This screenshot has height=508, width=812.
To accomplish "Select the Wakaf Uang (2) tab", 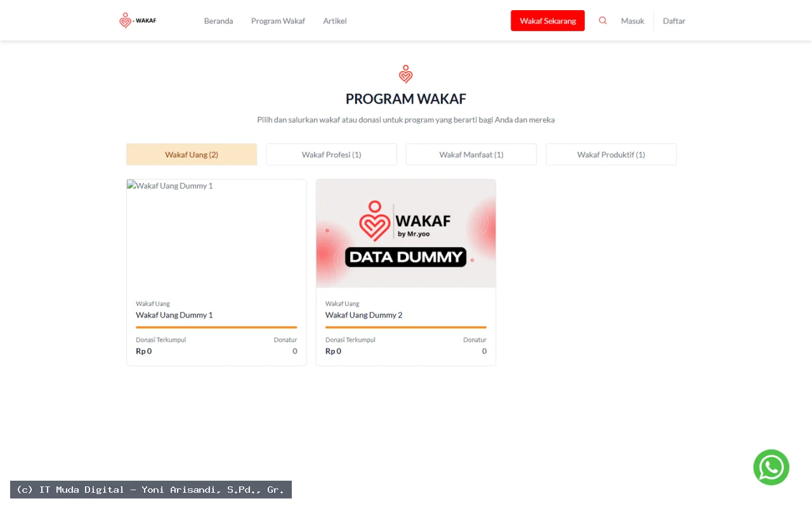I will 192,154.
